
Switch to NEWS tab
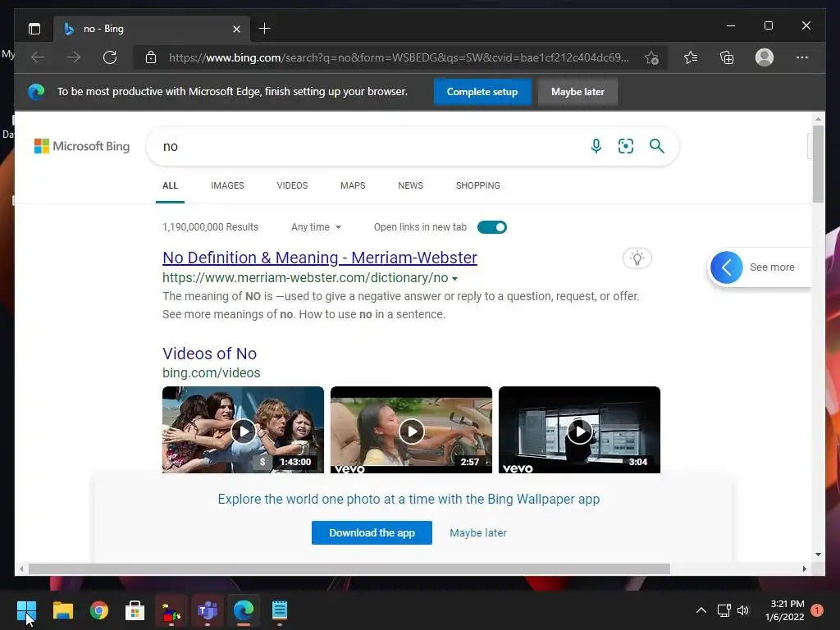click(410, 185)
